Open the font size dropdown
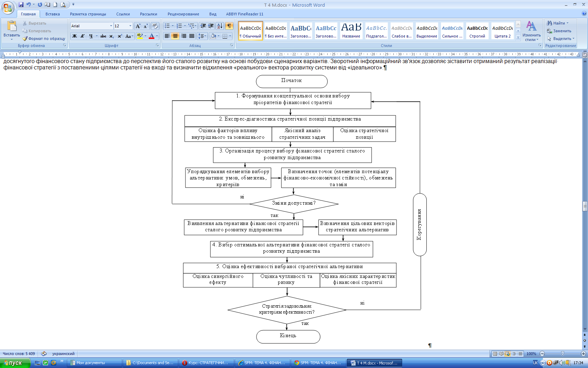This screenshot has height=368, width=588. coord(130,26)
